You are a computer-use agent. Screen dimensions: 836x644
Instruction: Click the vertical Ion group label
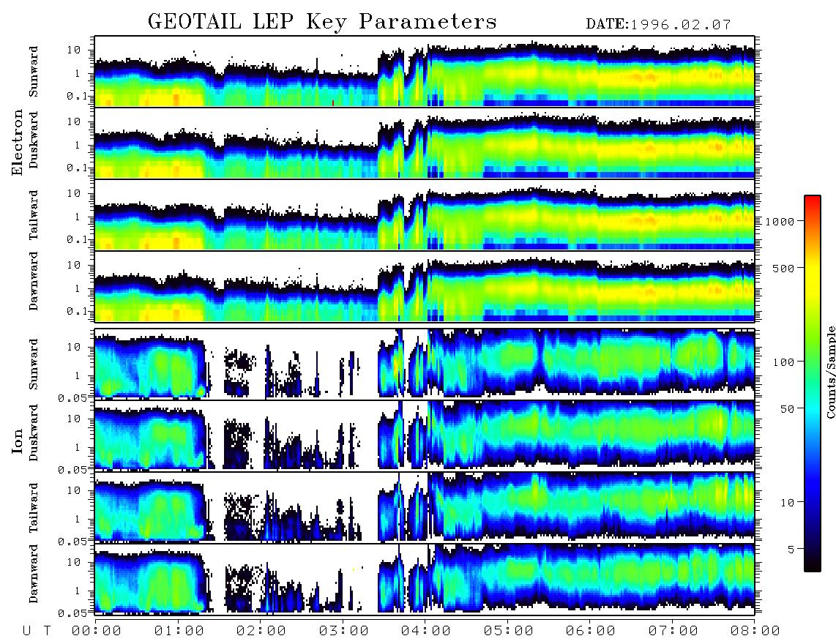18,441
